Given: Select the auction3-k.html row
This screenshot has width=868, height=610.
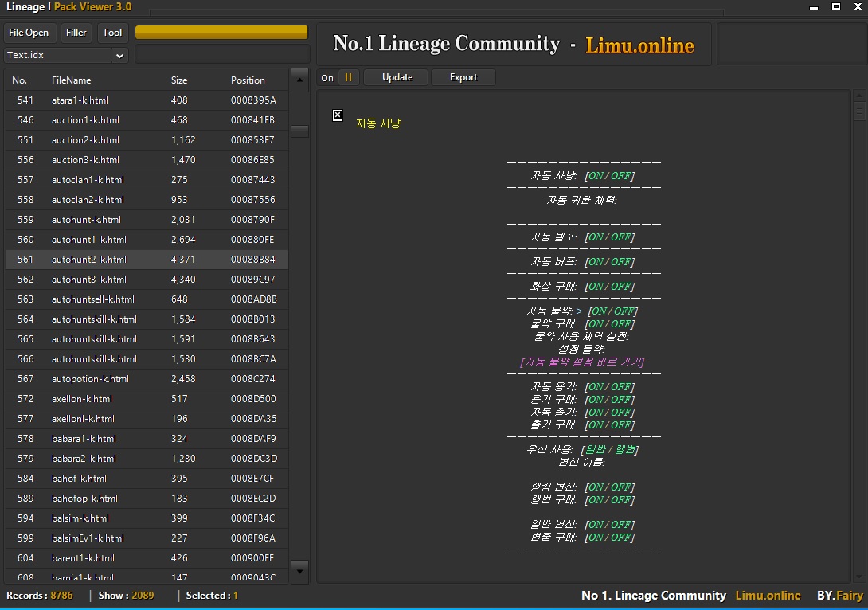Looking at the screenshot, I should tap(147, 160).
